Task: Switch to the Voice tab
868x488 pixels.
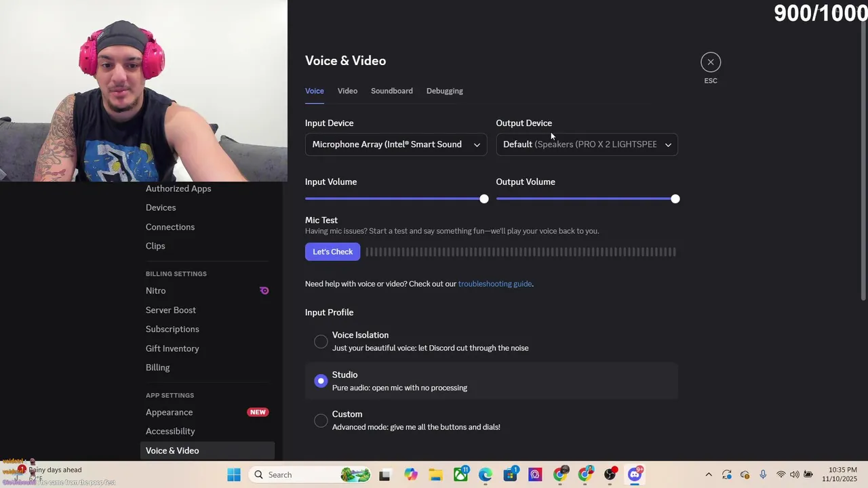Action: [315, 91]
